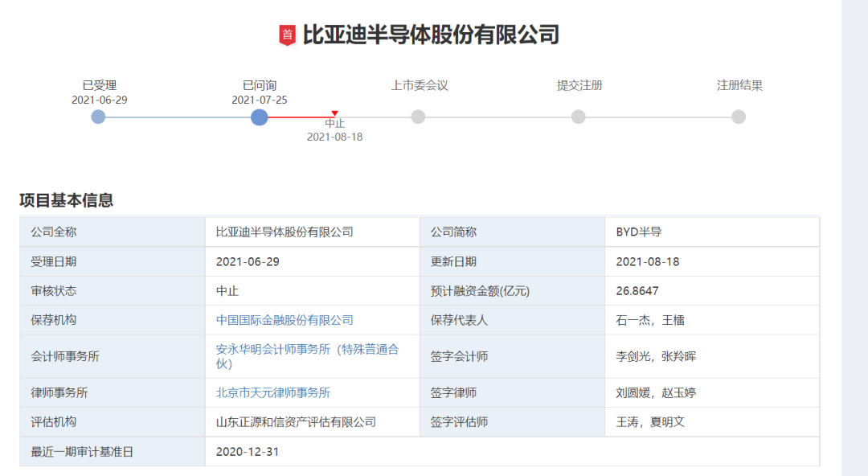Click the 2021-06-29 acceptance date table value
This screenshot has width=868, height=476.
click(248, 261)
